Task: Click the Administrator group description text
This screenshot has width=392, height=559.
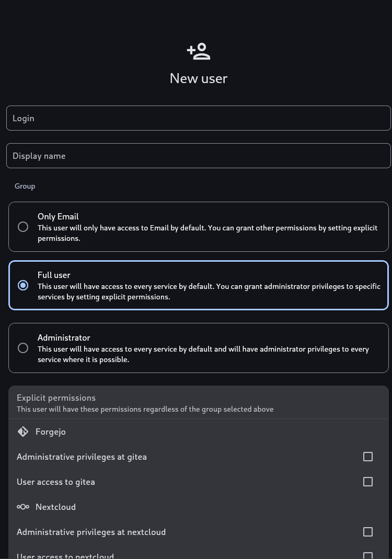Action: (203, 354)
